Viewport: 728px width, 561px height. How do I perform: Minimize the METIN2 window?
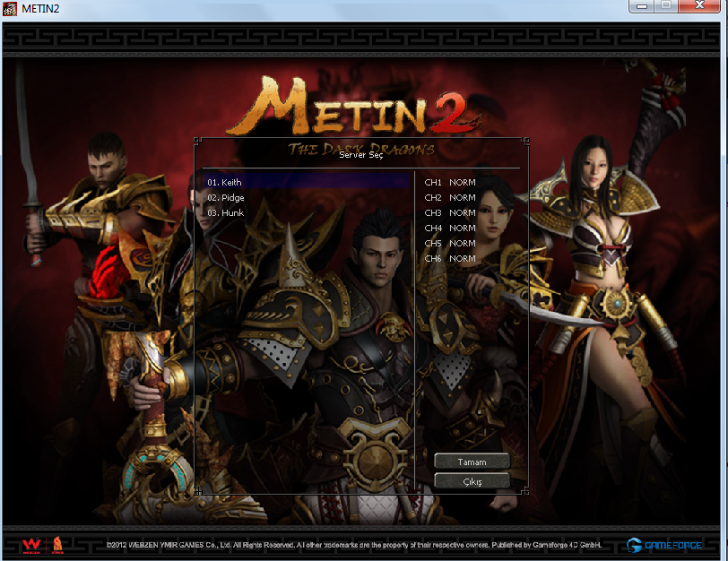click(642, 6)
